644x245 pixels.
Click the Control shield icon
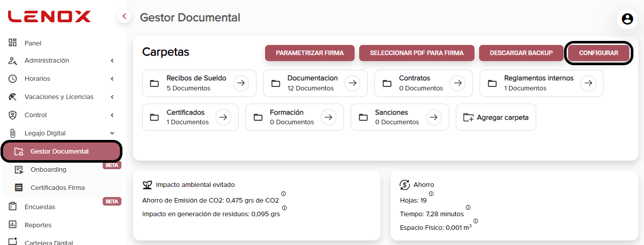[13, 115]
